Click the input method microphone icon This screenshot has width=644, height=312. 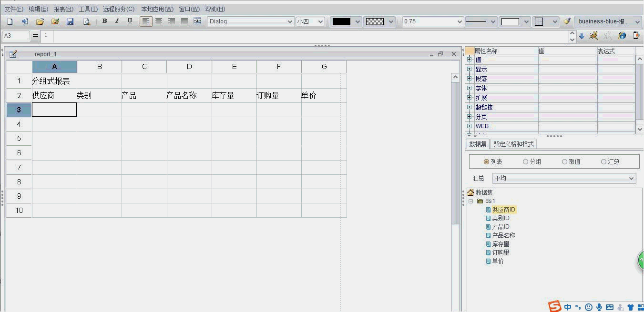[599, 307]
